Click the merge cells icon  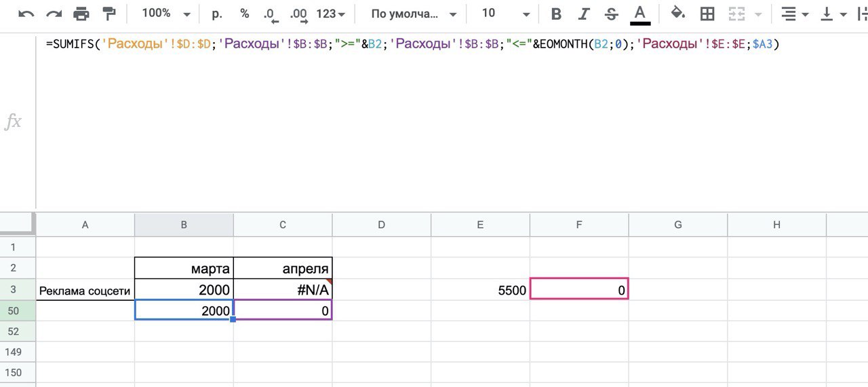pos(737,14)
